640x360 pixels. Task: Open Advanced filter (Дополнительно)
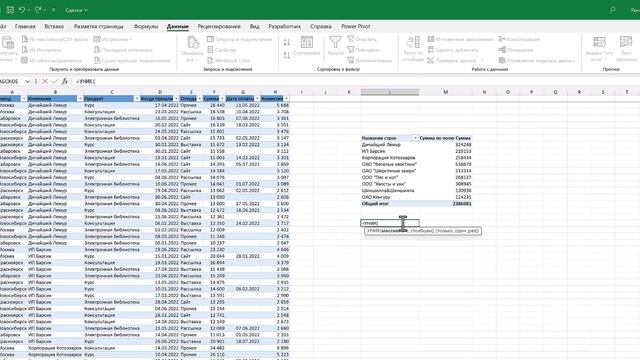[369, 60]
